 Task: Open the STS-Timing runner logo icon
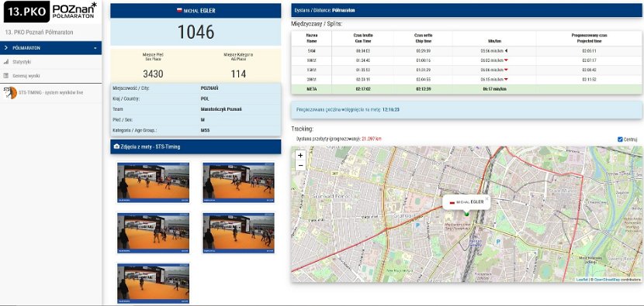pyautogui.click(x=10, y=93)
